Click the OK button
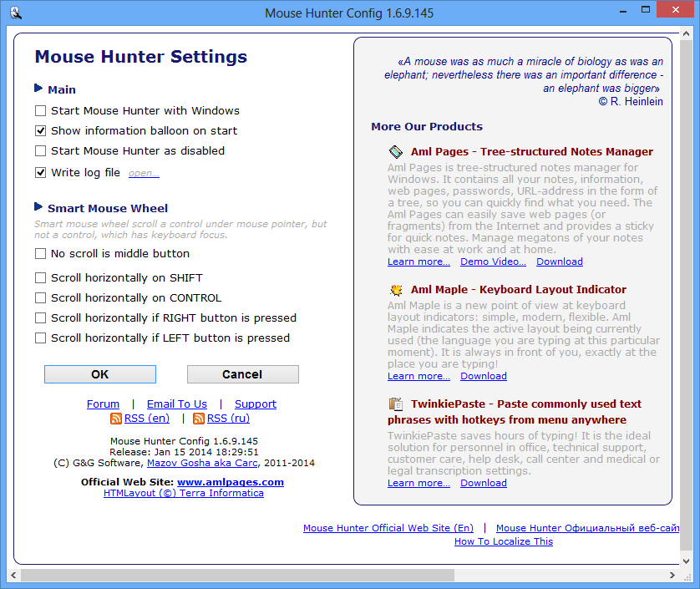 click(100, 374)
